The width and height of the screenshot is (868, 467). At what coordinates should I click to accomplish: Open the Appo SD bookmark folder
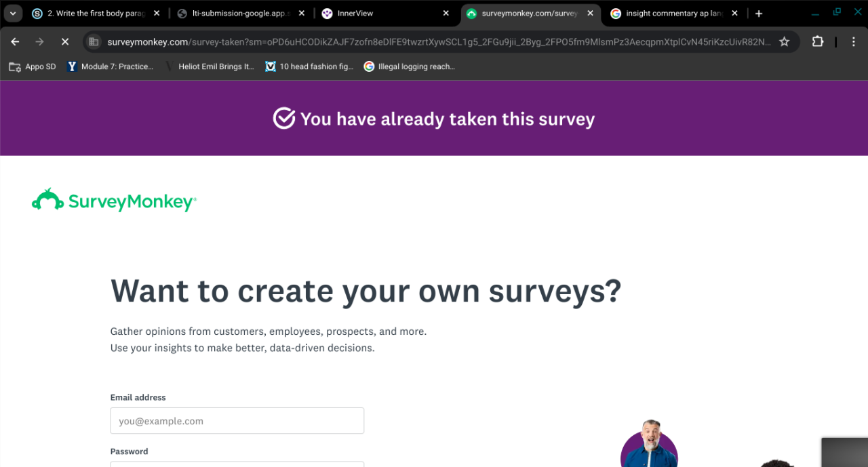click(33, 66)
